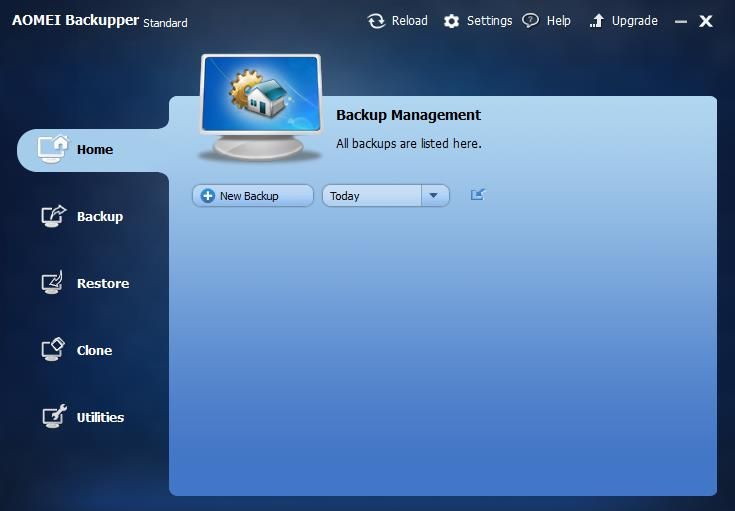735x511 pixels.
Task: Click the Reload circular arrows icon
Action: 376,21
